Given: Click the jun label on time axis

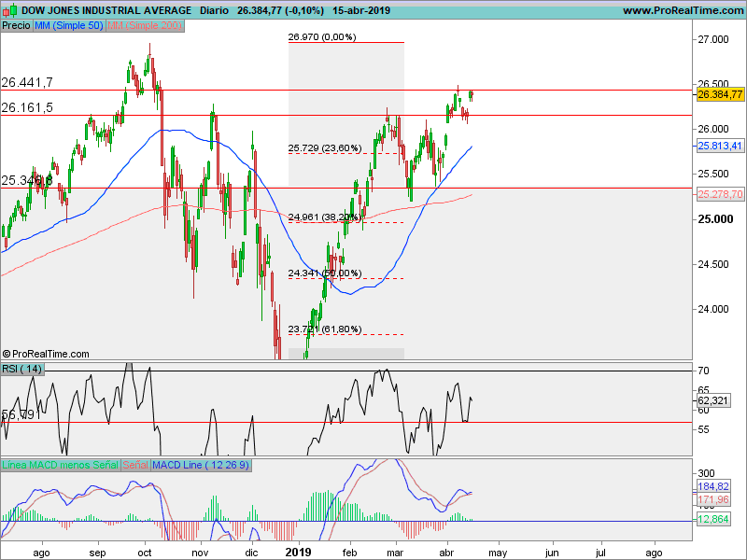Looking at the screenshot, I should (x=552, y=553).
